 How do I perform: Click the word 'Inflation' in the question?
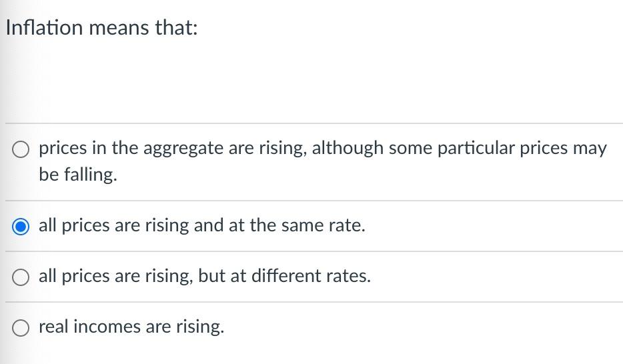coord(44,28)
